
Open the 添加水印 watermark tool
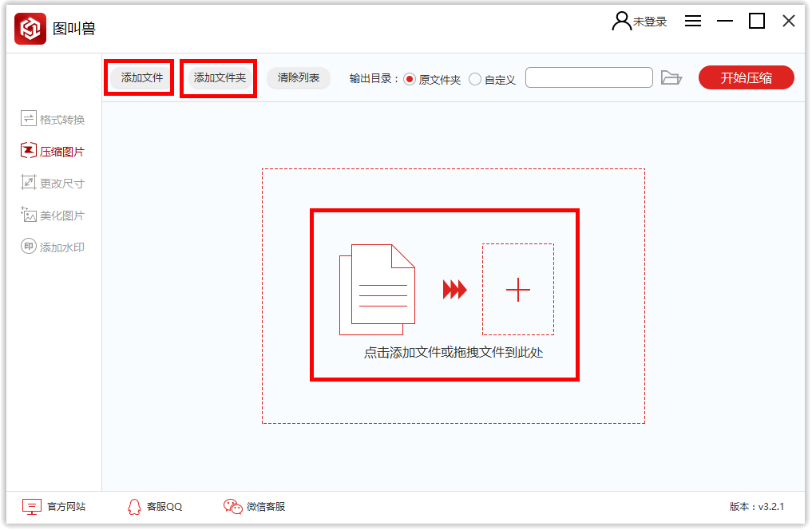pyautogui.click(x=50, y=246)
